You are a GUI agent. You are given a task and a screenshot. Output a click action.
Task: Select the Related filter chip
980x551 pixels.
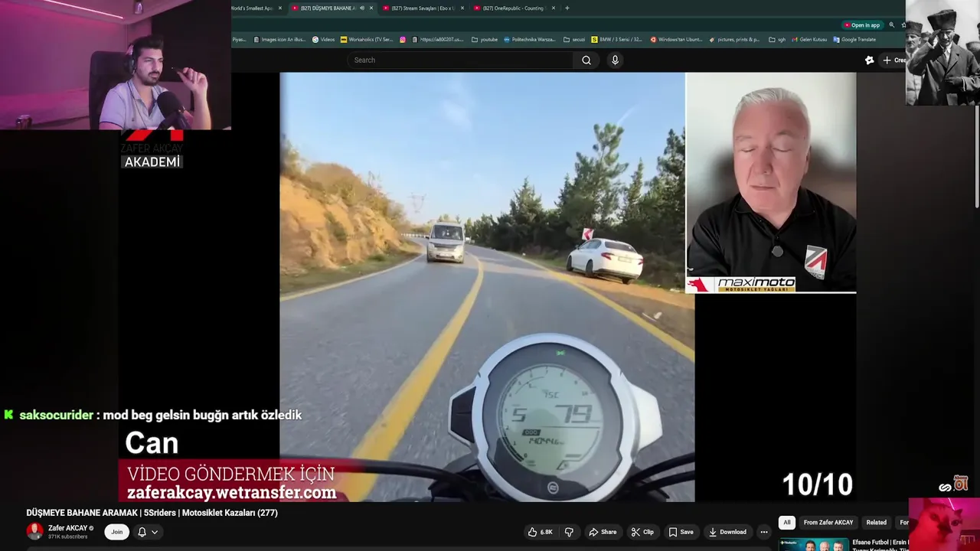tap(877, 523)
